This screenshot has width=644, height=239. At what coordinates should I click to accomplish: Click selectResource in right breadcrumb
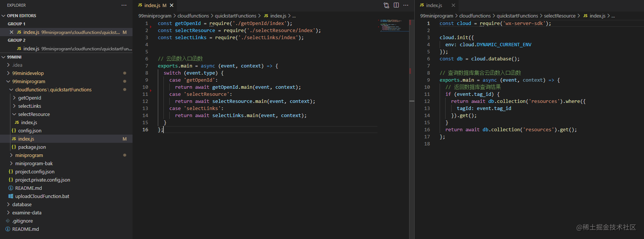(559, 16)
